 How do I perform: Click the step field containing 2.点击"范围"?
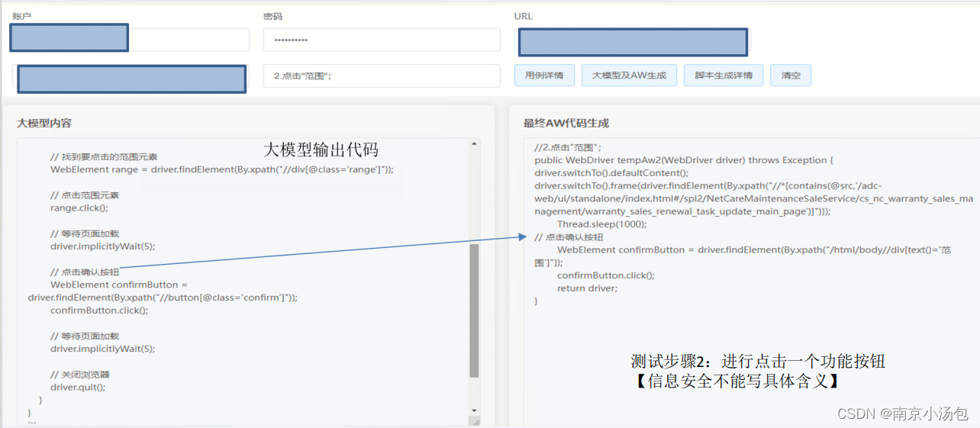(382, 76)
